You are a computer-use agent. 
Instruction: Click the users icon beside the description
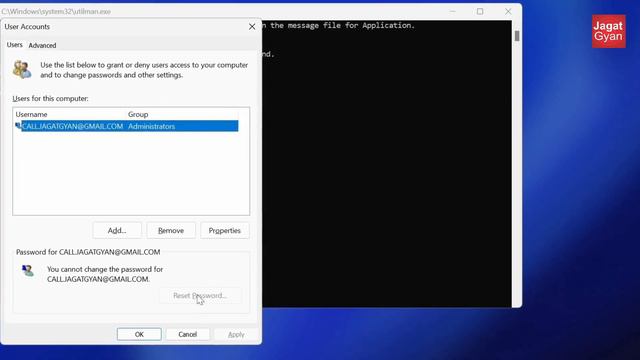[22, 69]
